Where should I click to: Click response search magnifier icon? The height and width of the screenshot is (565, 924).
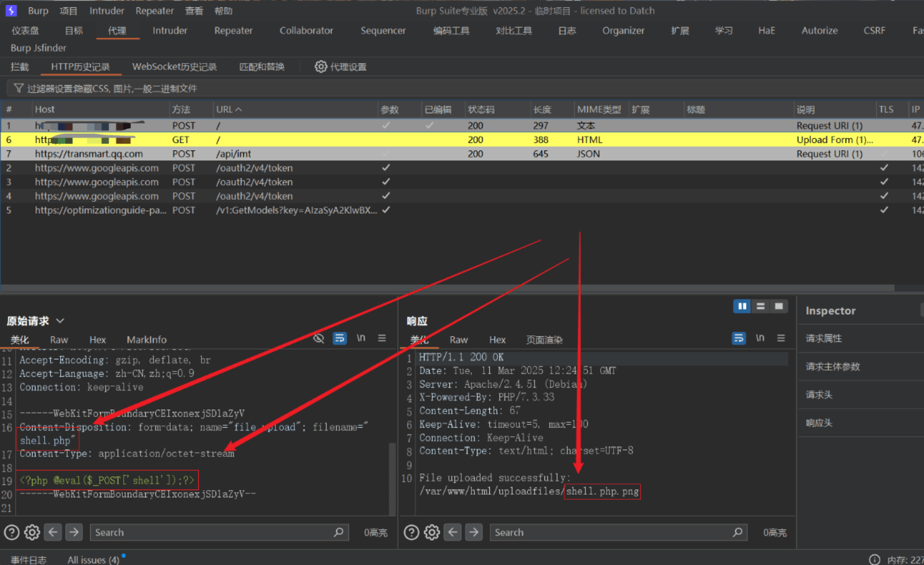pos(738,532)
